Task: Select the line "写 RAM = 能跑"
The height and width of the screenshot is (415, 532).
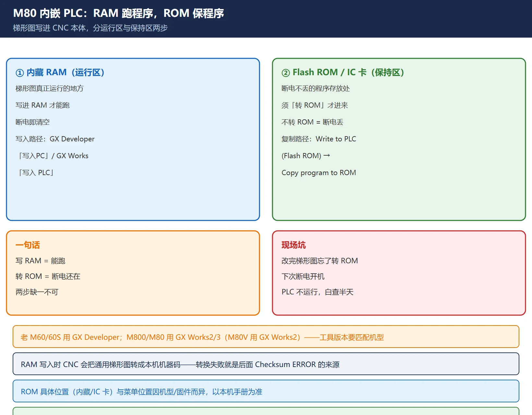Action: pos(41,261)
